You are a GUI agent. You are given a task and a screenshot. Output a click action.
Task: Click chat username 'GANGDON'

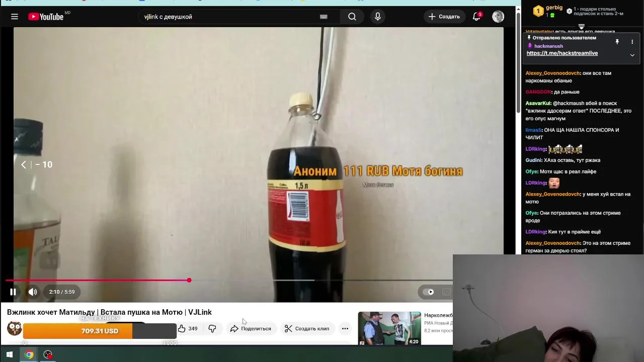click(x=538, y=92)
